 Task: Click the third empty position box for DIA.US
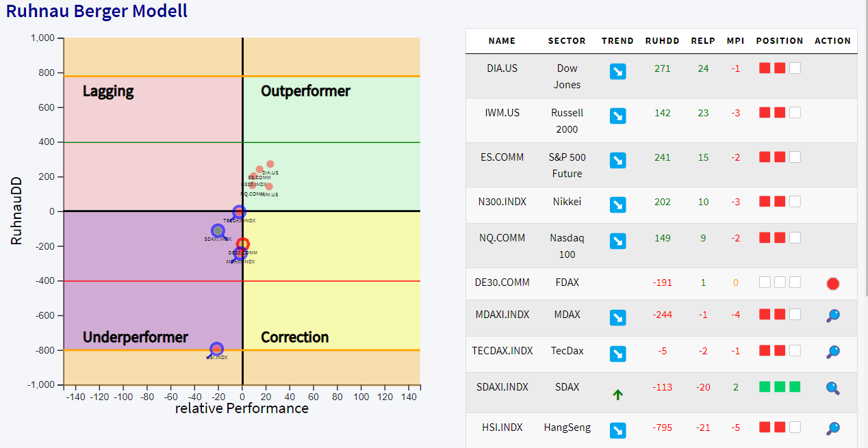795,68
